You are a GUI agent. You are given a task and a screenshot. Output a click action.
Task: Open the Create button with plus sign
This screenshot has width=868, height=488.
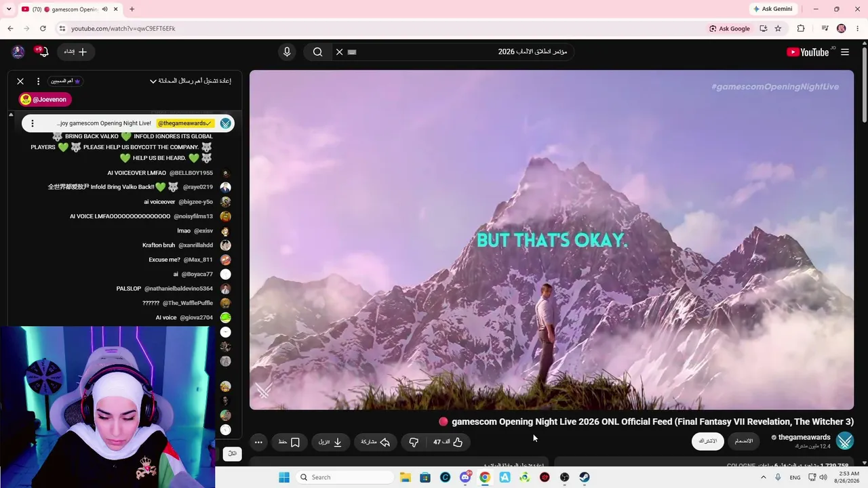tap(76, 52)
